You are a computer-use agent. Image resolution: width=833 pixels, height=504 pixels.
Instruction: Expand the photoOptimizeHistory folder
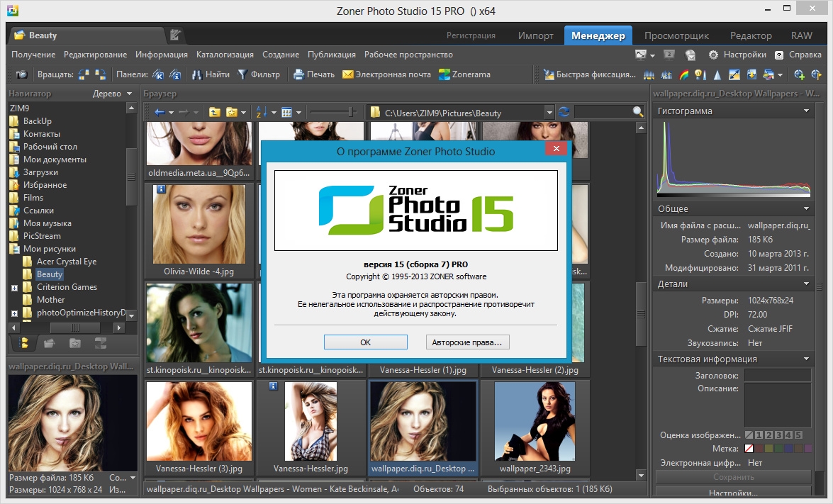(x=14, y=313)
